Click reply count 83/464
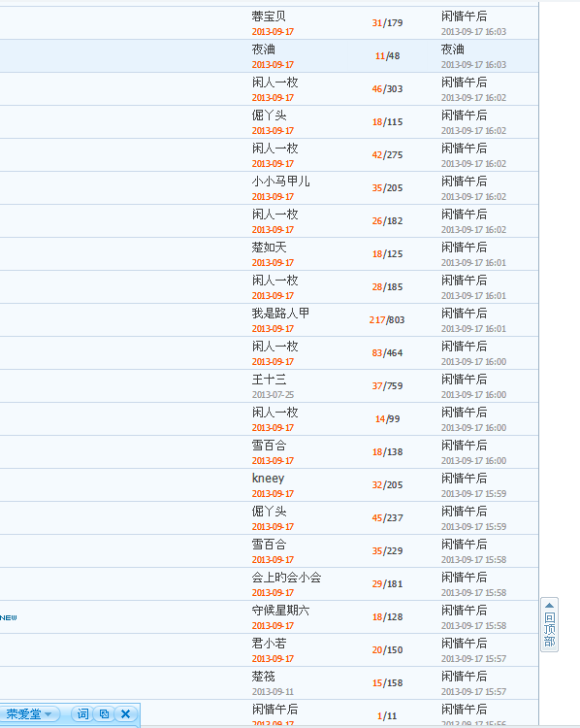 tap(387, 353)
